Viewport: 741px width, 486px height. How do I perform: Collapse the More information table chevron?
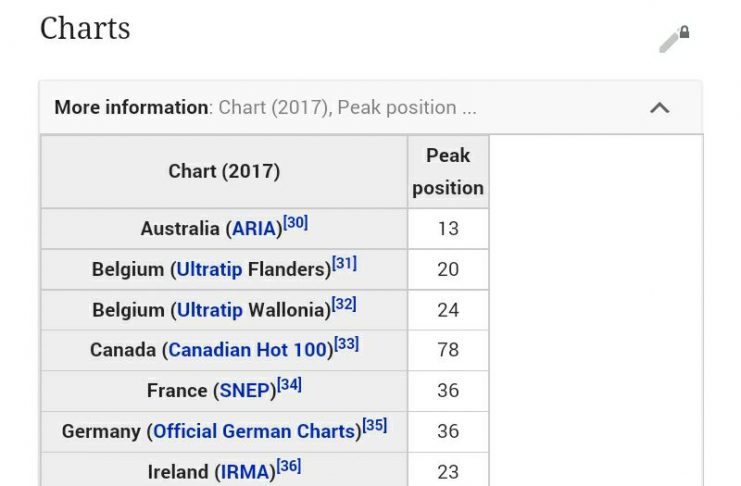659,108
